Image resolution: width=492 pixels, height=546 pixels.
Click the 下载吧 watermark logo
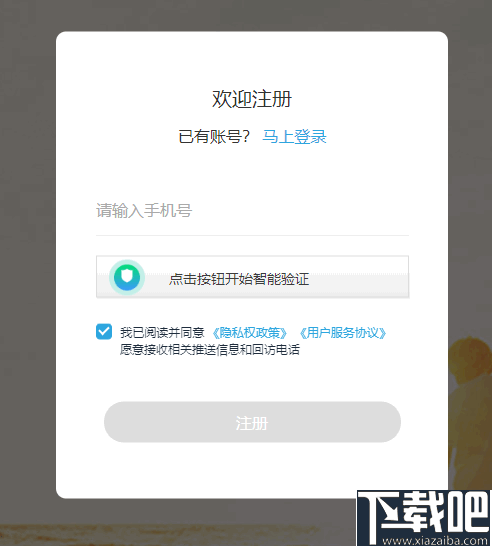tap(424, 513)
